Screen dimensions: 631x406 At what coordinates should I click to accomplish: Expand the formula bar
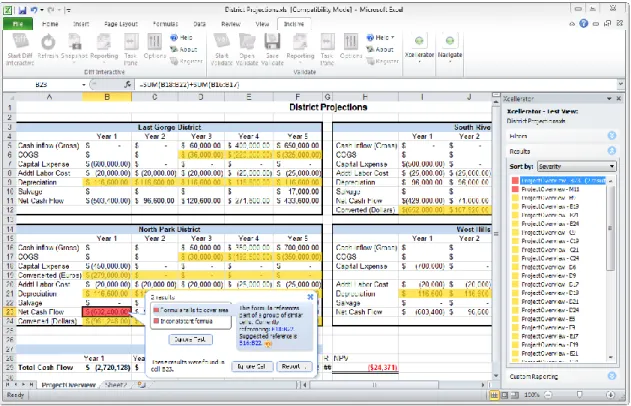(621, 84)
